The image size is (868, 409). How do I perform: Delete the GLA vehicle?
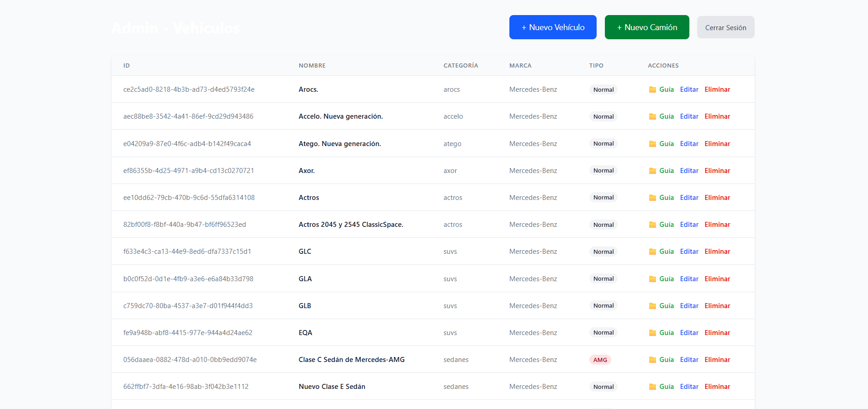click(717, 279)
